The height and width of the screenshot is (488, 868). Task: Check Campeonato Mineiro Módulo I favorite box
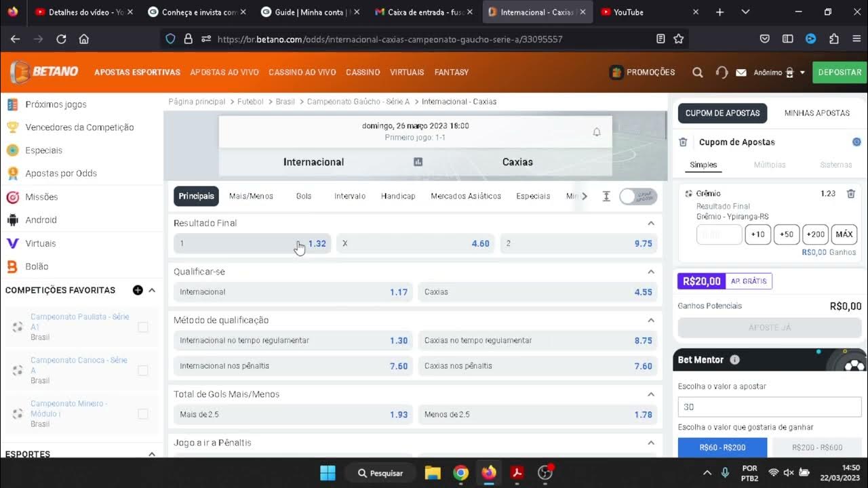click(x=143, y=414)
